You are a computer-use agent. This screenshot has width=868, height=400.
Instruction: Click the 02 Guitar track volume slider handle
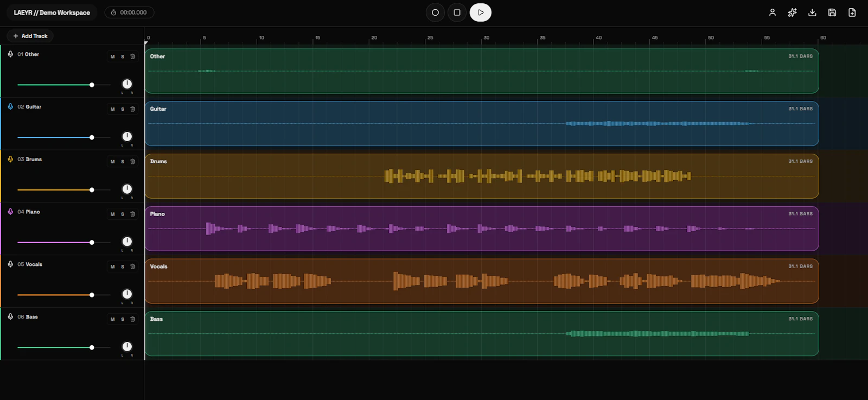click(92, 137)
